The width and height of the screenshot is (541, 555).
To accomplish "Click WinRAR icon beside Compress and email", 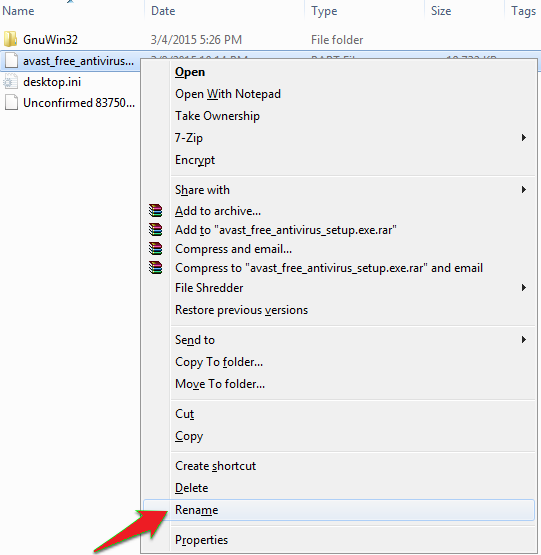I will pyautogui.click(x=155, y=249).
